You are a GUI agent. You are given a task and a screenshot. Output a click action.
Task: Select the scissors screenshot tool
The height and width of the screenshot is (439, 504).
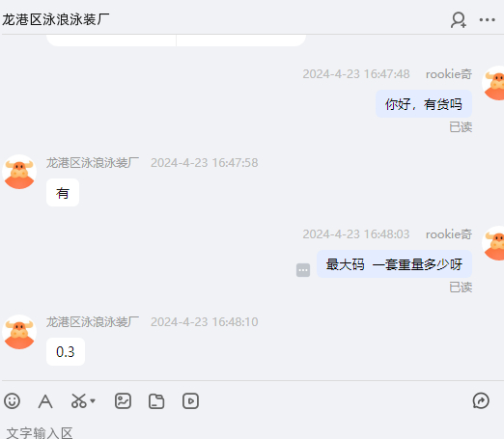pyautogui.click(x=79, y=401)
